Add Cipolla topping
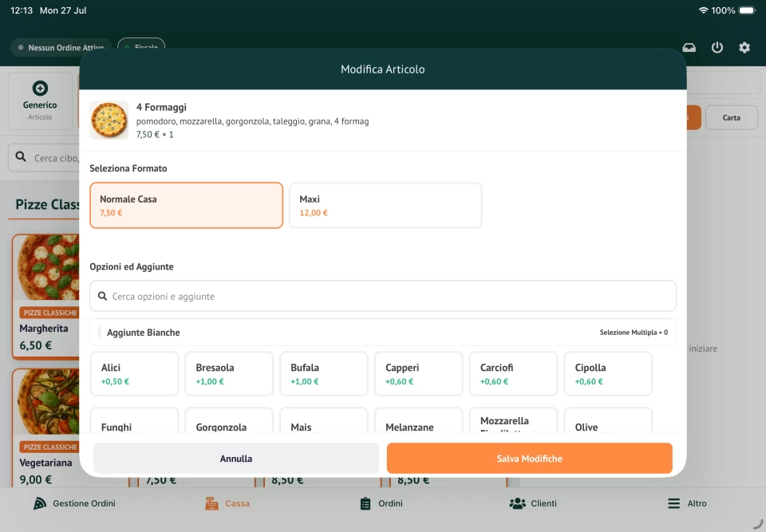Viewport: 766px width, 532px height. coord(608,374)
